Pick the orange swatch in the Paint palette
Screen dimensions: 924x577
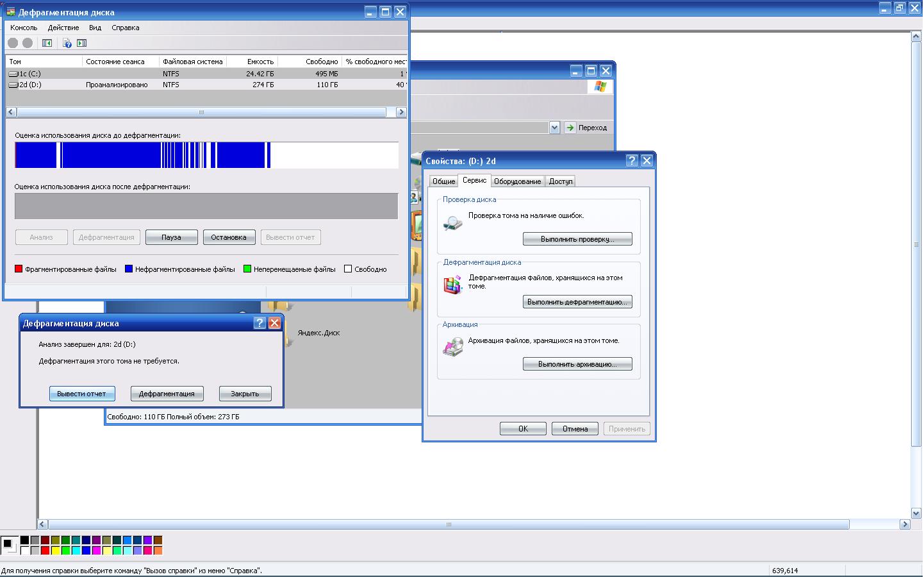pyautogui.click(x=158, y=551)
